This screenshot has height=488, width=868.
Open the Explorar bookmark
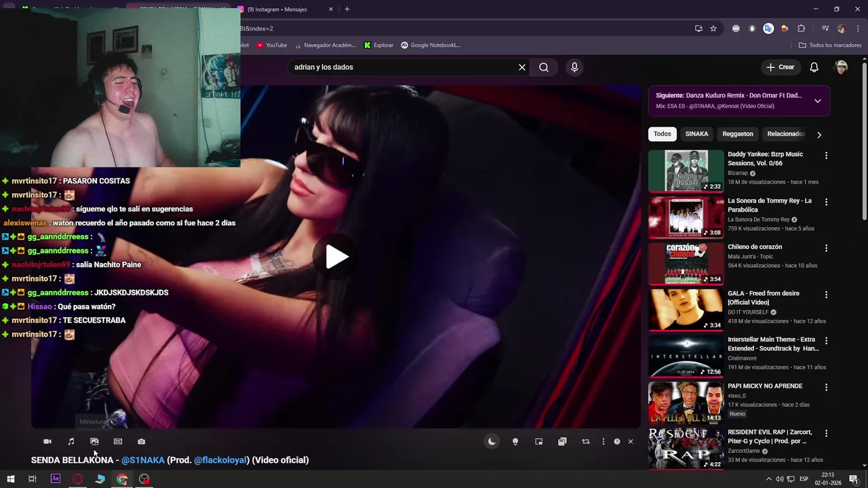click(x=378, y=45)
